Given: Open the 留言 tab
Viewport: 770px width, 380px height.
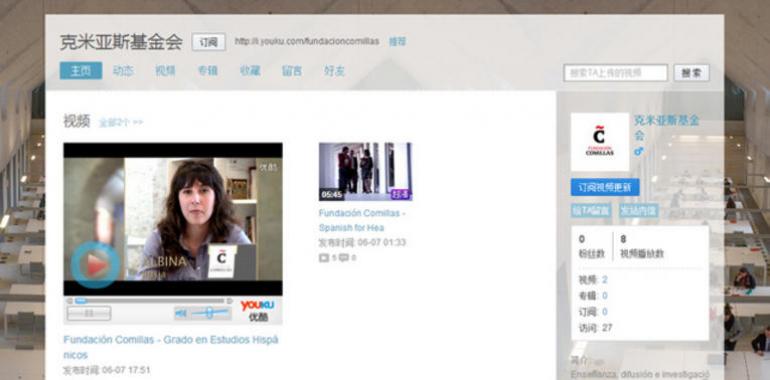Looking at the screenshot, I should pyautogui.click(x=292, y=71).
